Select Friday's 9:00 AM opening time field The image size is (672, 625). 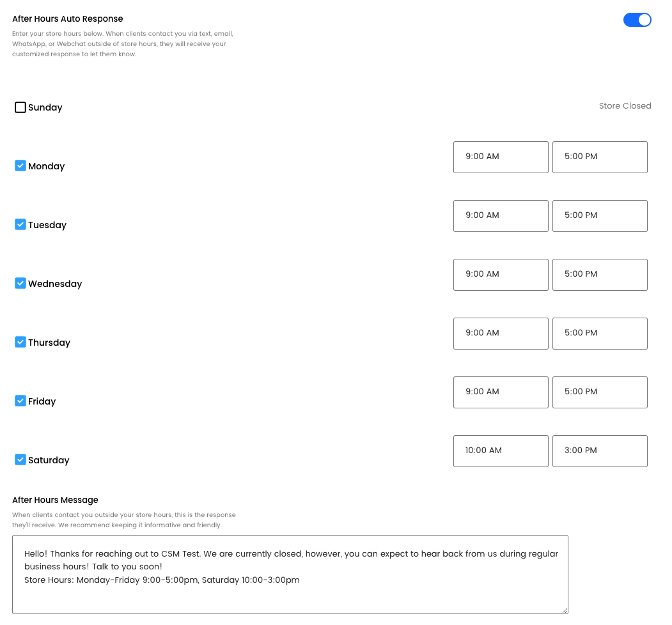click(501, 392)
